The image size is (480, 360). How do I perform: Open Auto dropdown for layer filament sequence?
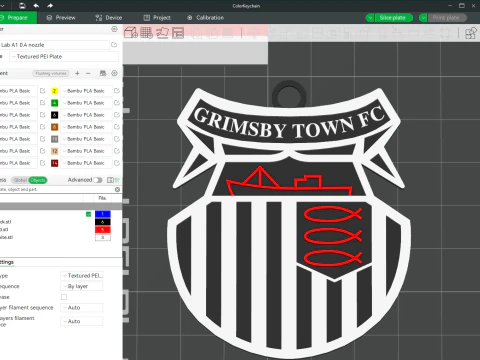(82, 308)
